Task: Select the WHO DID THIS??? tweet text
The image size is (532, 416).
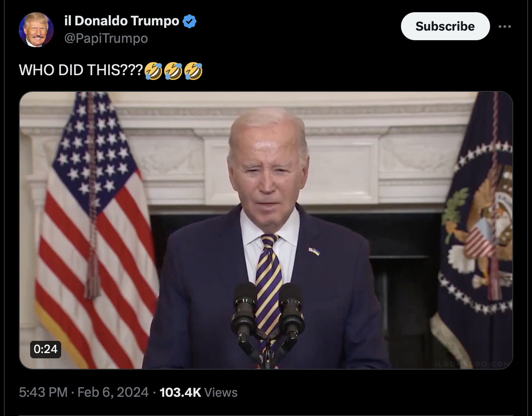Action: (x=81, y=70)
